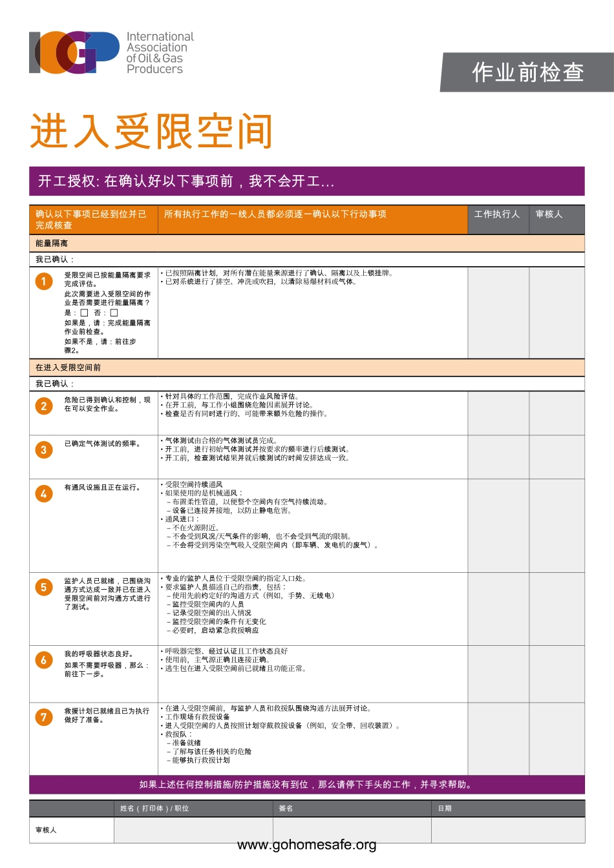Screen dimensions: 614x868
Task: Click 审核人 cell for step 1
Action: point(557,313)
